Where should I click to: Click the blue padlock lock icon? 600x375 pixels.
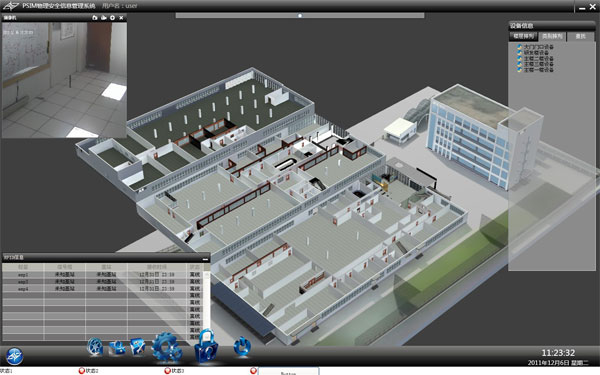206,346
